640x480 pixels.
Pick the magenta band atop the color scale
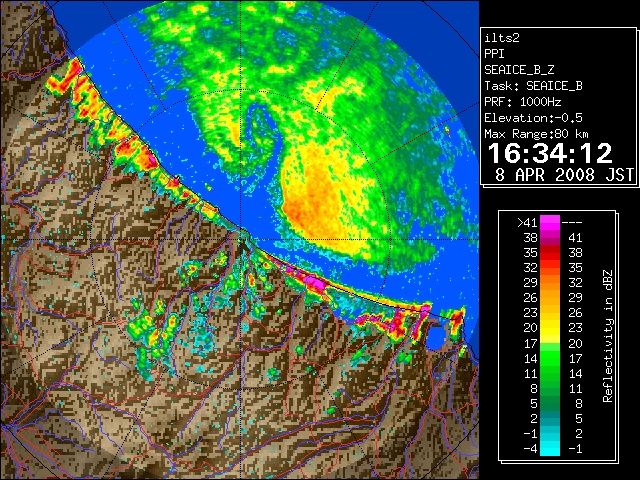(550, 223)
